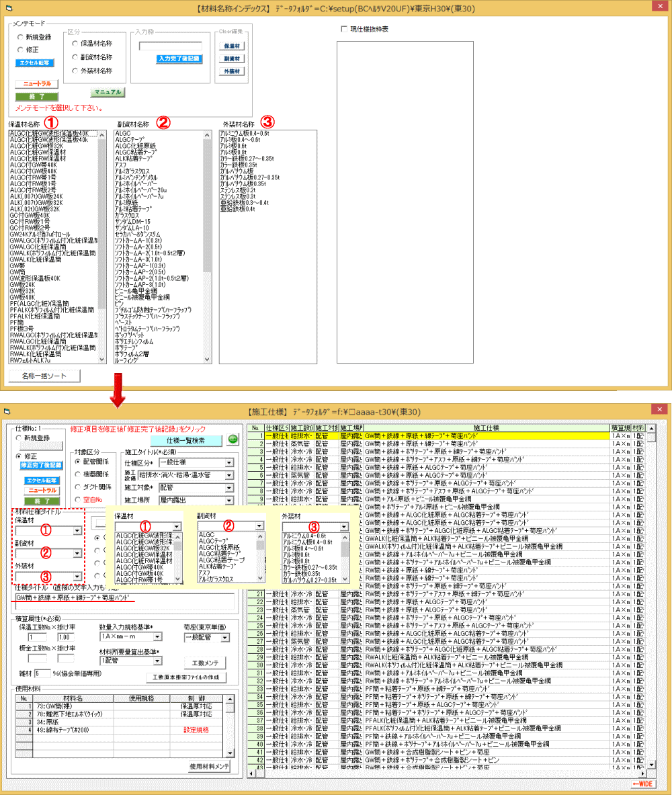Select the 機器関係 radio in 対象区分

click(x=92, y=474)
